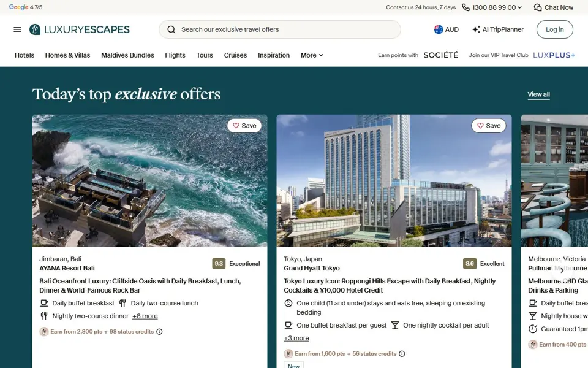
Task: Click child icon for kids stay free
Action: (288, 303)
